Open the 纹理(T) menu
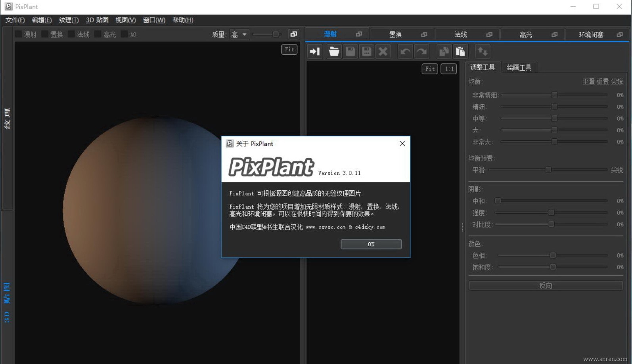632x364 pixels. pos(69,20)
